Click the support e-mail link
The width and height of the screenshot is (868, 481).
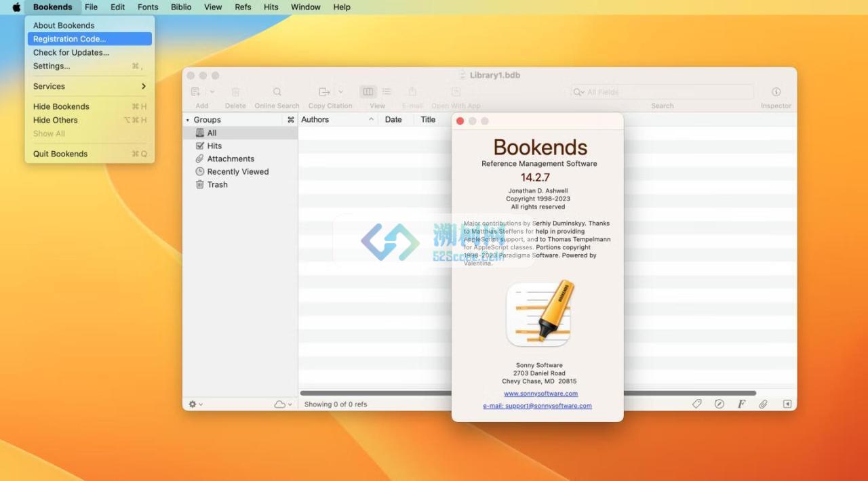[x=537, y=406]
